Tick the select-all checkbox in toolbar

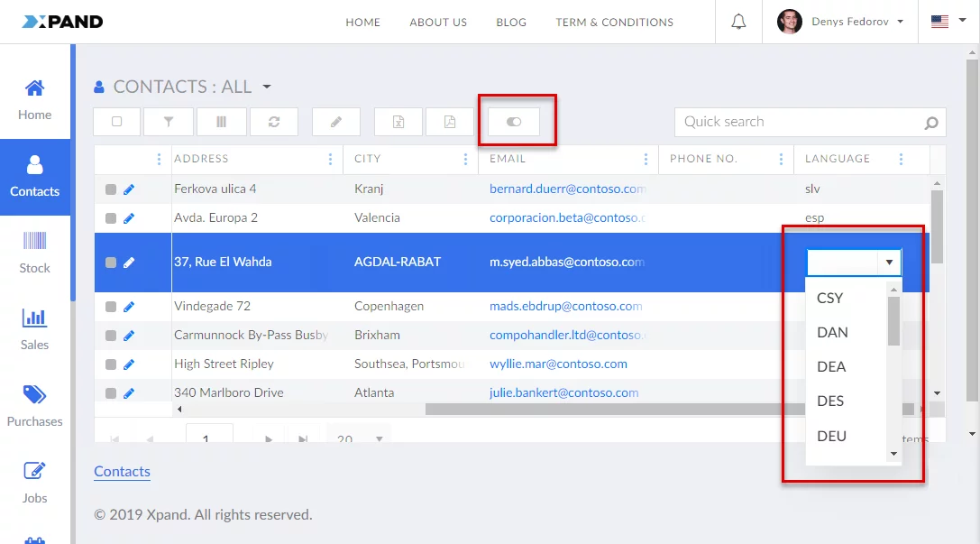pos(117,122)
